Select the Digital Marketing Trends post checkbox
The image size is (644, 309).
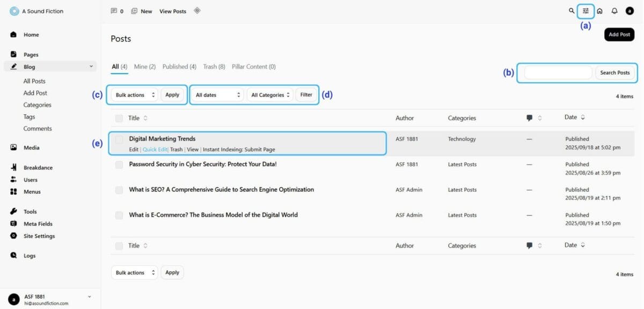pos(119,139)
